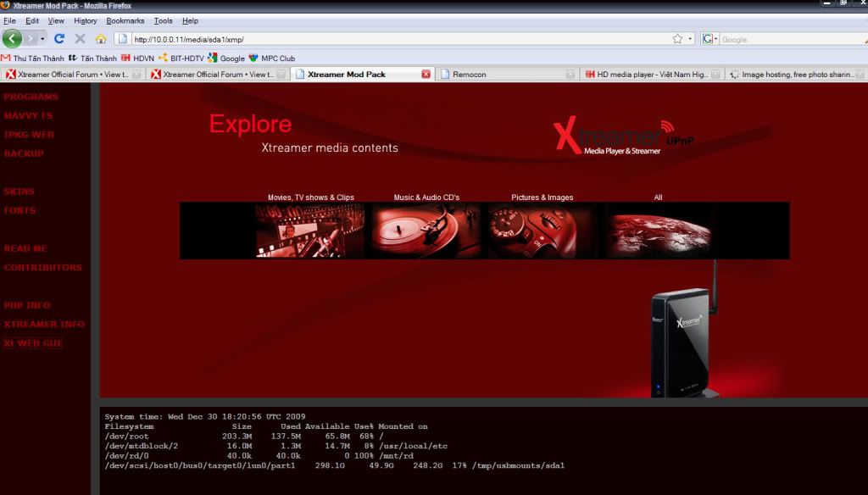Open the Thu Tấn Thành Gmail bookmark
The image size is (868, 495).
click(33, 58)
